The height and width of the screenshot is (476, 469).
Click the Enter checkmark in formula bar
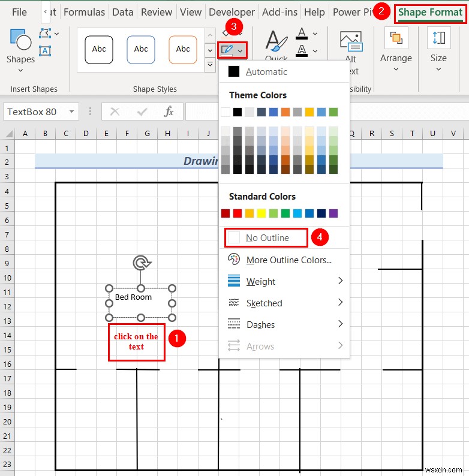(x=142, y=112)
